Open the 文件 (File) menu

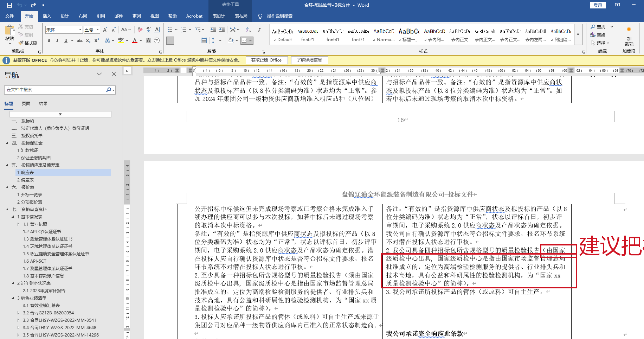click(10, 16)
